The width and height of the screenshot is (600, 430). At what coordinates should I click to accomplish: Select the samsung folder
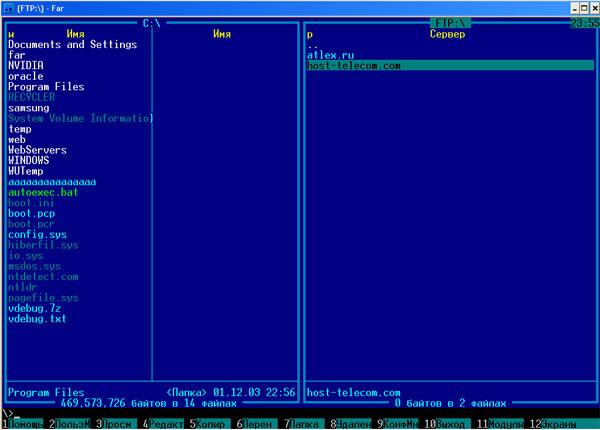click(29, 108)
